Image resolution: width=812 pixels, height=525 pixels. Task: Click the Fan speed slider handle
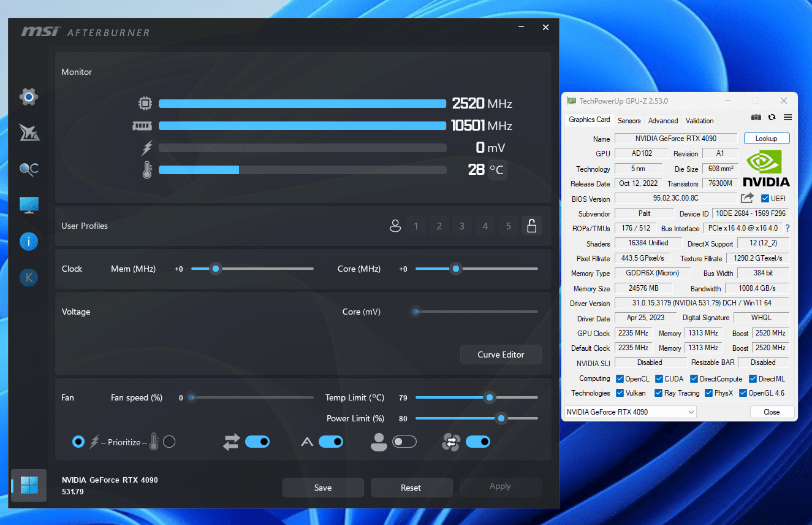[x=191, y=397]
